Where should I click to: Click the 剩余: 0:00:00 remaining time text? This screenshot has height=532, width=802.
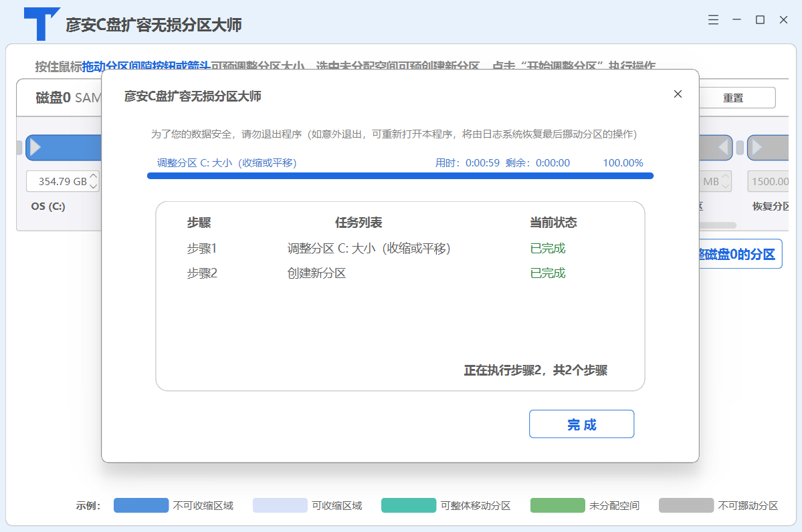[538, 163]
